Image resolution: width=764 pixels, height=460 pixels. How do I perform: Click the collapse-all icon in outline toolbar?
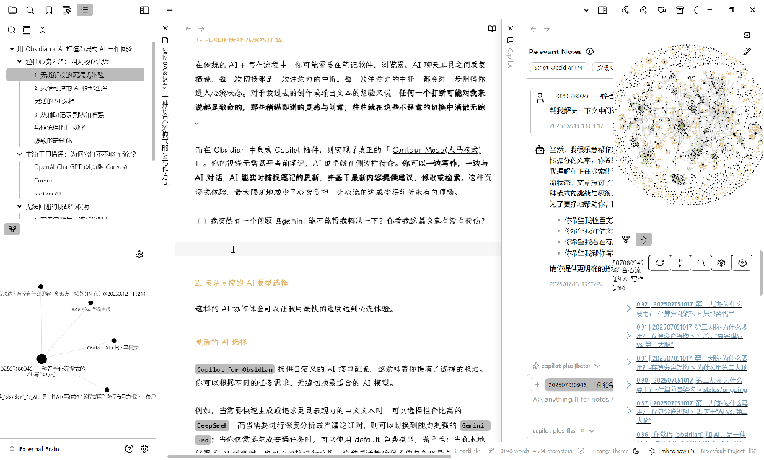coord(42,30)
